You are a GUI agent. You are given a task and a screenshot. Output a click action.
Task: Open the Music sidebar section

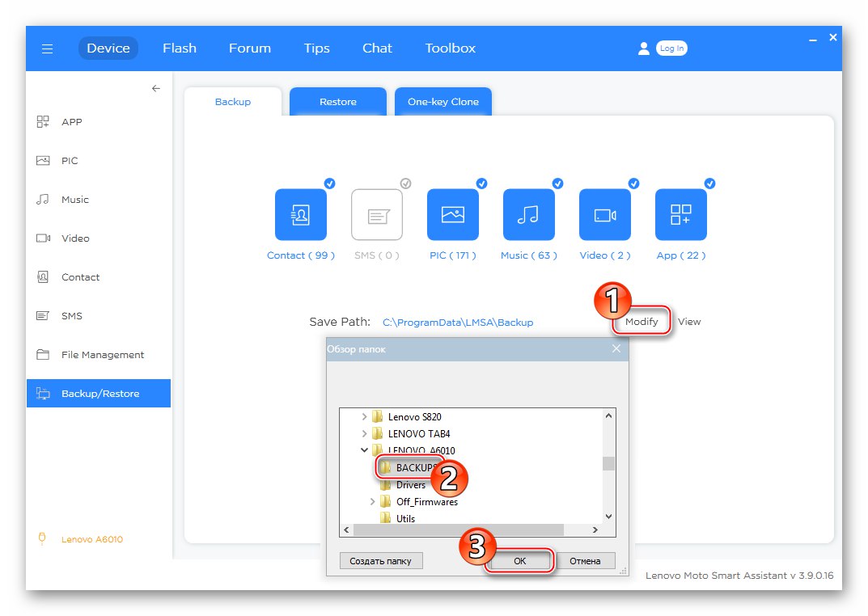click(x=99, y=200)
